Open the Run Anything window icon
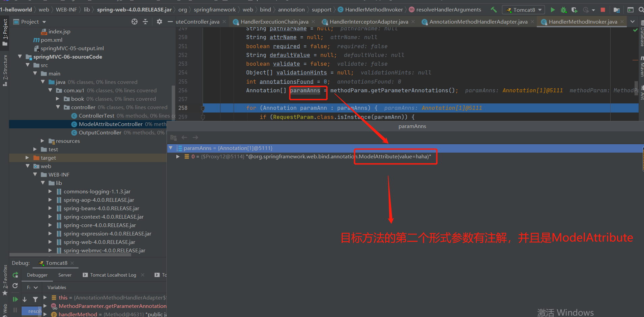 630,10
